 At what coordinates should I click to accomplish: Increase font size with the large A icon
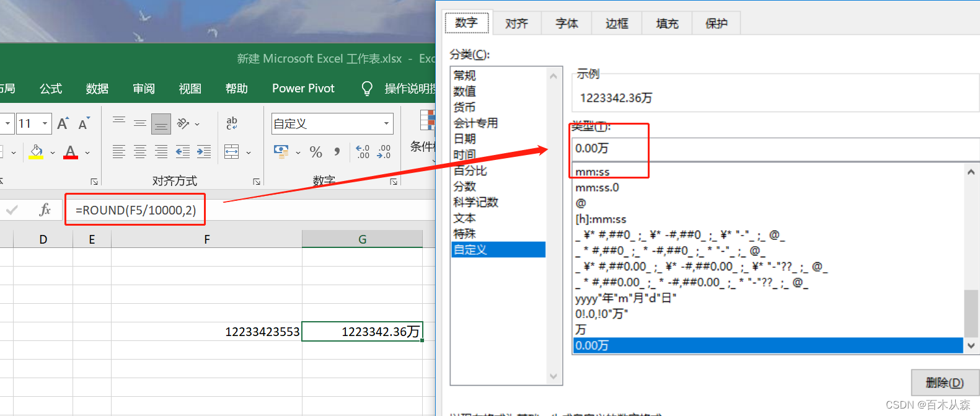(x=63, y=123)
